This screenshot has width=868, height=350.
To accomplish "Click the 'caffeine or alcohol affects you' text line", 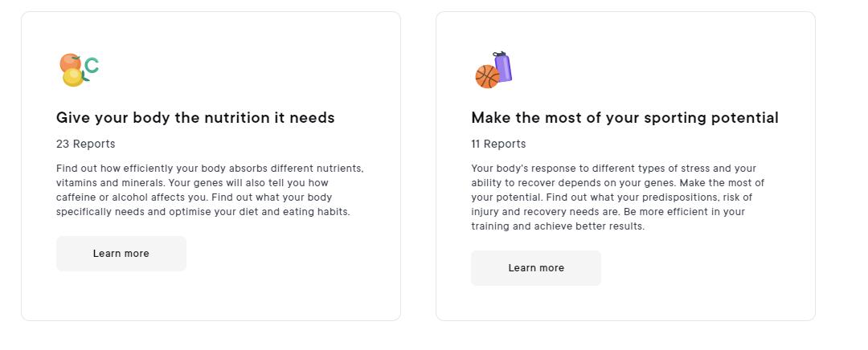I will [x=193, y=197].
